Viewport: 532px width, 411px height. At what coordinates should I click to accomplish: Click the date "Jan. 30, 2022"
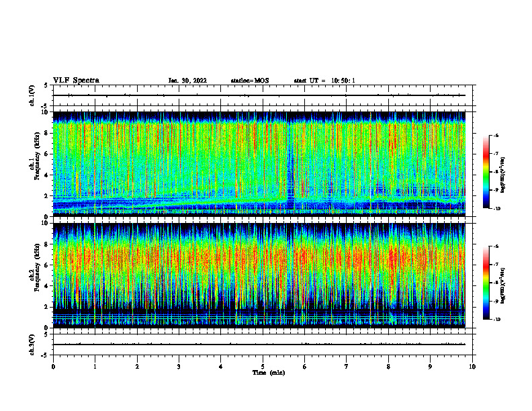[x=187, y=81]
